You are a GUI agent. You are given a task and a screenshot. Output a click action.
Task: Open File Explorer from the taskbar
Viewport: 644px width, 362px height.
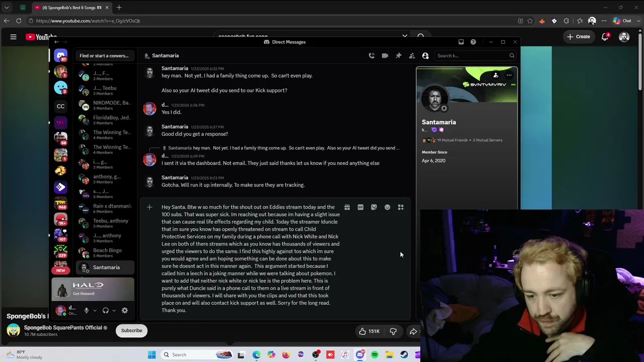point(389,355)
